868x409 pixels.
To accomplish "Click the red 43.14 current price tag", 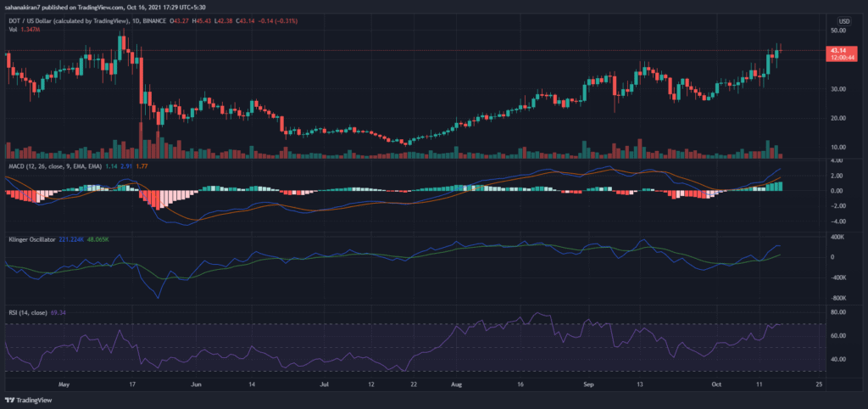I will [841, 53].
